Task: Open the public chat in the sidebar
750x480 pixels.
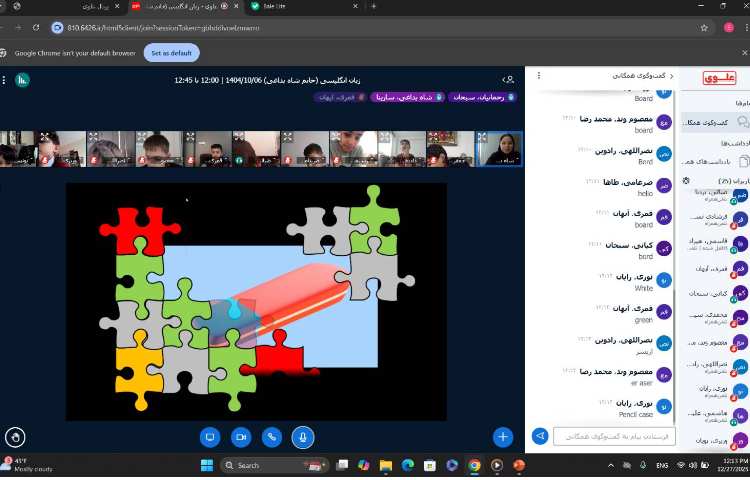Action: (x=714, y=122)
